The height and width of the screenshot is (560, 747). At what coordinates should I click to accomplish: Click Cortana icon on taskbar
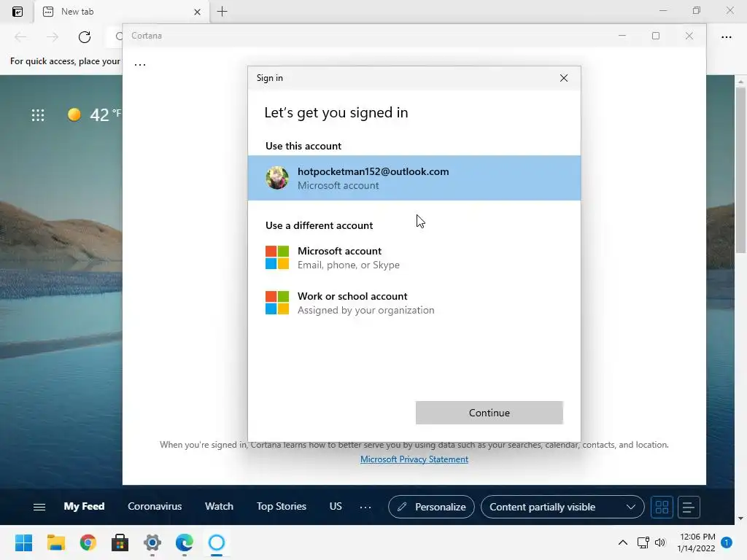(217, 542)
